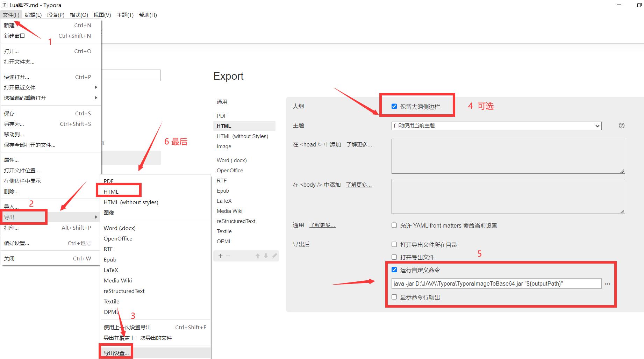
Task: Expand the 打开最近文件 submenu
Action: [x=51, y=87]
